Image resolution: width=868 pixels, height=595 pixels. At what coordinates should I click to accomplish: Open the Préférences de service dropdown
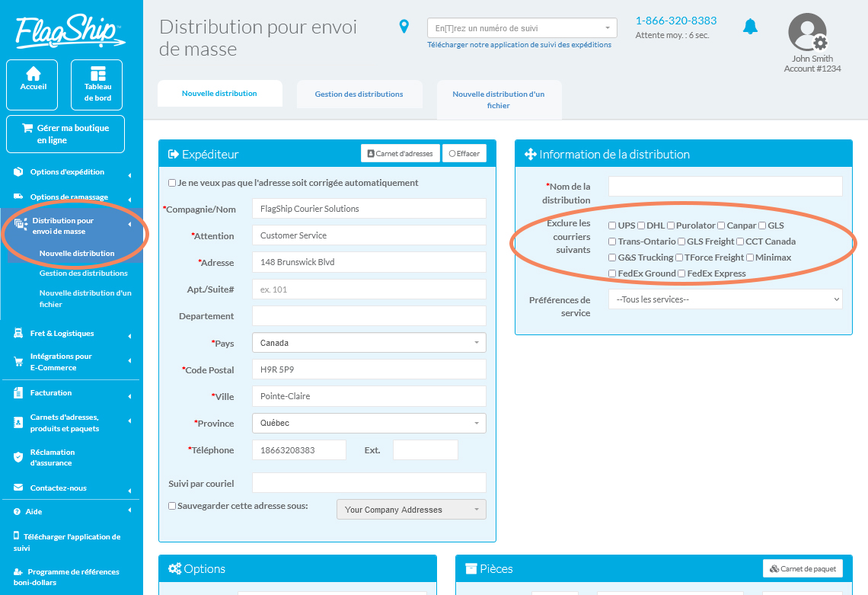tap(724, 299)
